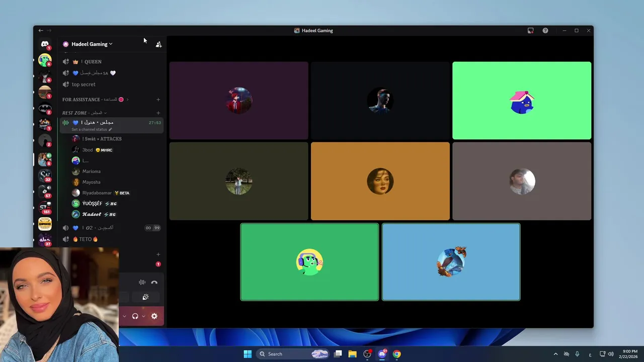The height and width of the screenshot is (362, 644).
Task: Click the taskbar Search box
Action: [293, 354]
